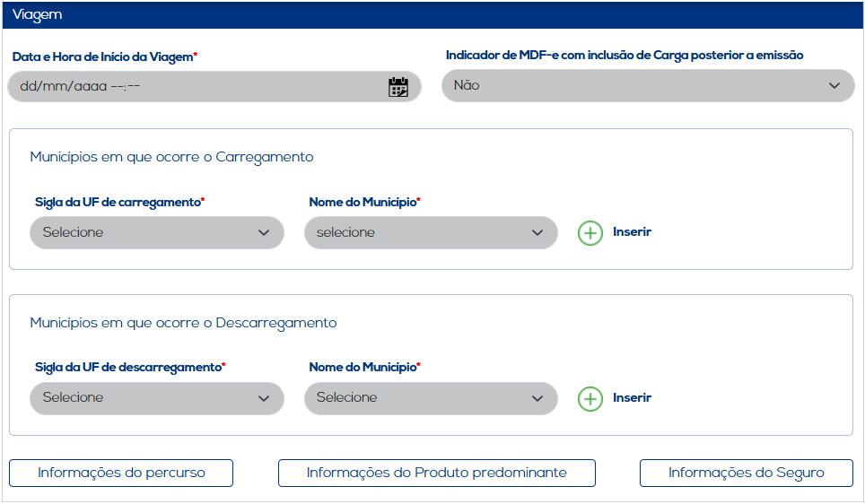
Task: Expand Sigla da UF de carregamento dropdown
Action: click(157, 232)
